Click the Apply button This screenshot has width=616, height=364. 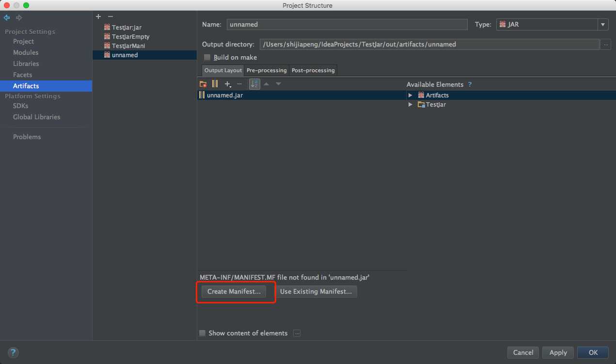coord(558,352)
